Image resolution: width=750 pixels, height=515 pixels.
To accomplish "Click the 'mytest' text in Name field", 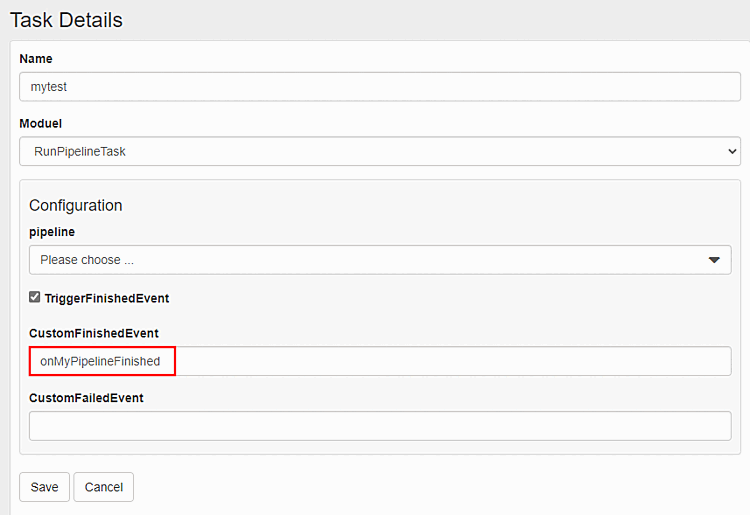I will (x=49, y=87).
